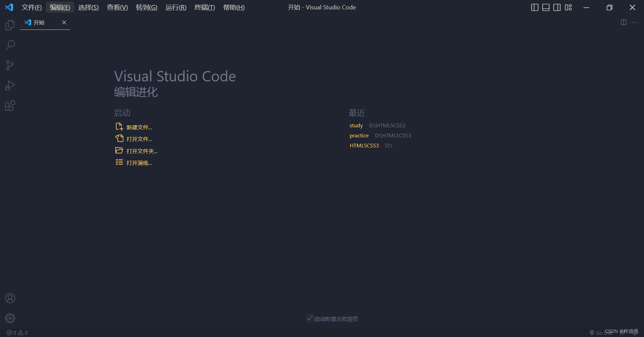
Task: Select the Search icon in activity bar
Action: click(10, 45)
